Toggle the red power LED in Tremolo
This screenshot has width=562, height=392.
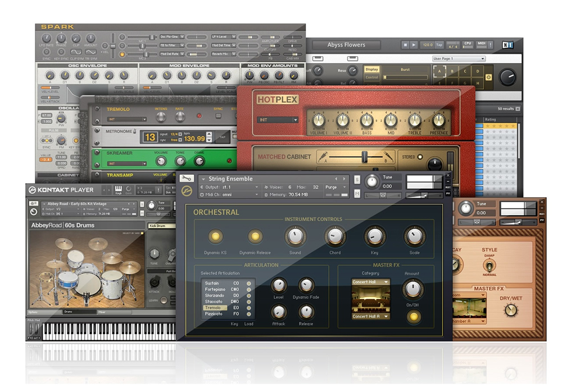click(199, 116)
